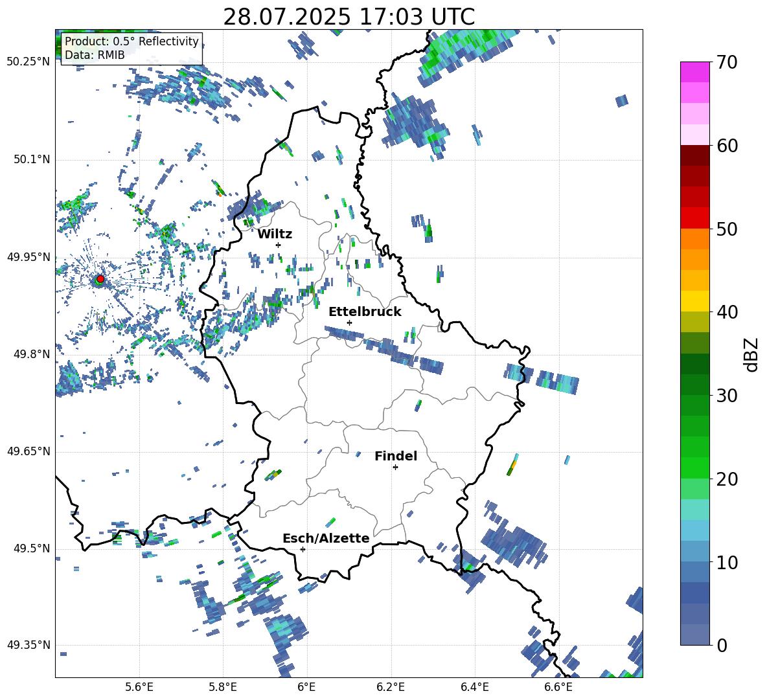
Task: Click the 20 colorbar tick label
Action: (727, 479)
